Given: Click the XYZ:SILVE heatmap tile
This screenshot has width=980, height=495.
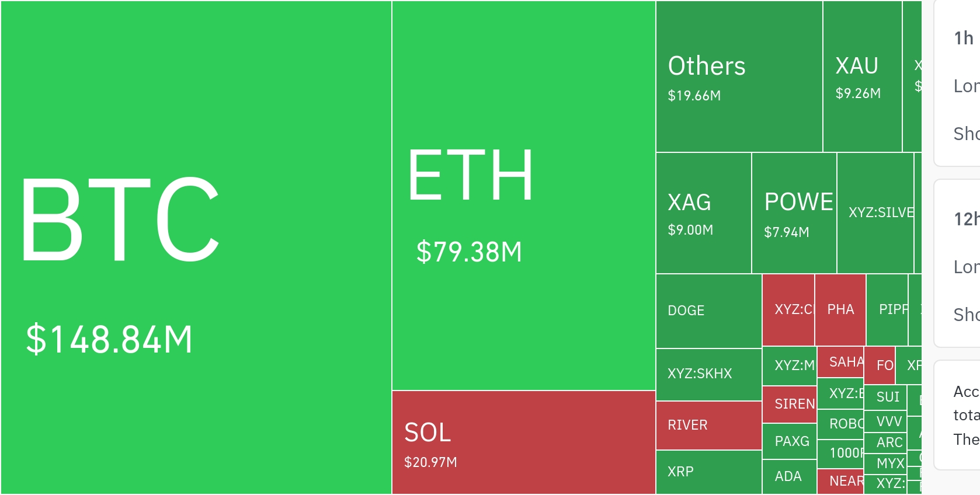Looking at the screenshot, I should (x=875, y=213).
